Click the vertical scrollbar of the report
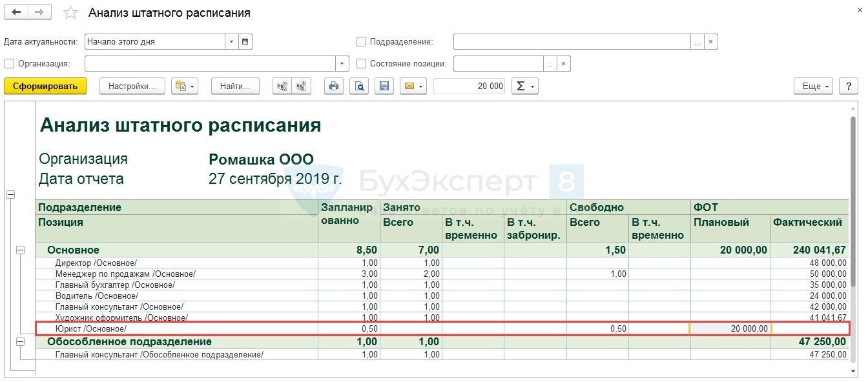Image resolution: width=868 pixels, height=382 pixels. 854,200
